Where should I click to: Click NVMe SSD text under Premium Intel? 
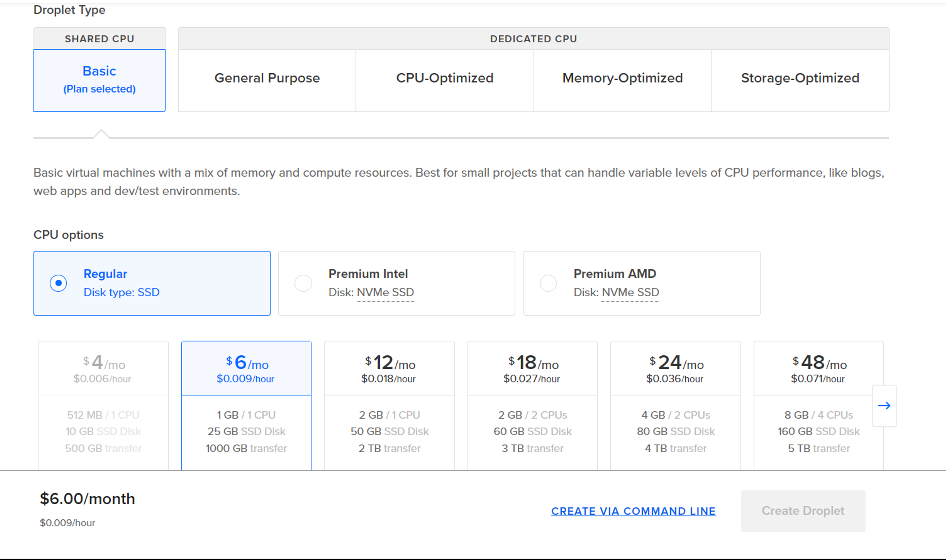(385, 292)
